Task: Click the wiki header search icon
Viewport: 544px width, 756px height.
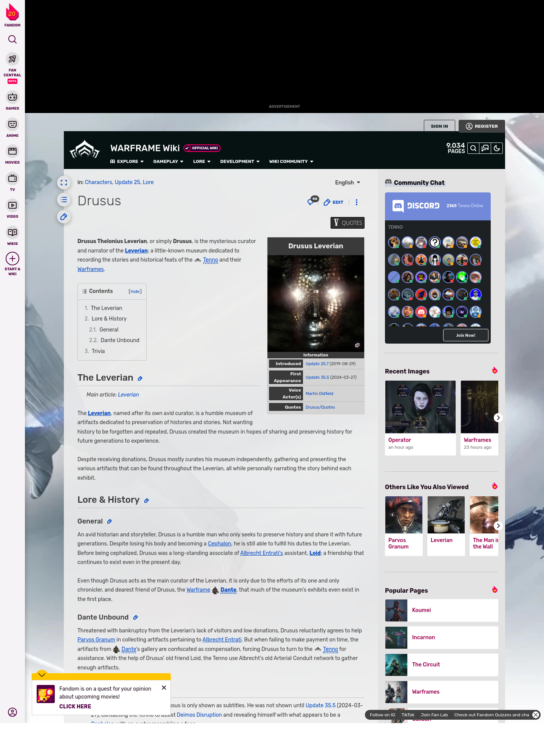Action: tap(473, 148)
